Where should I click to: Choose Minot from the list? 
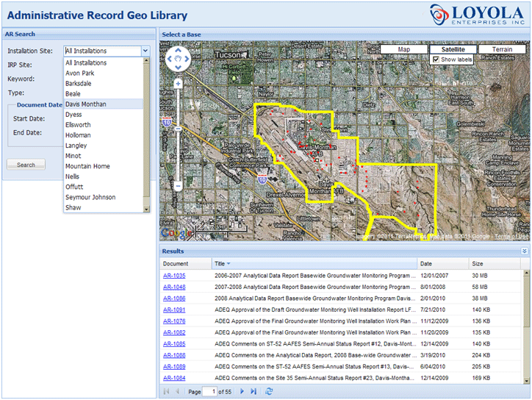click(104, 156)
